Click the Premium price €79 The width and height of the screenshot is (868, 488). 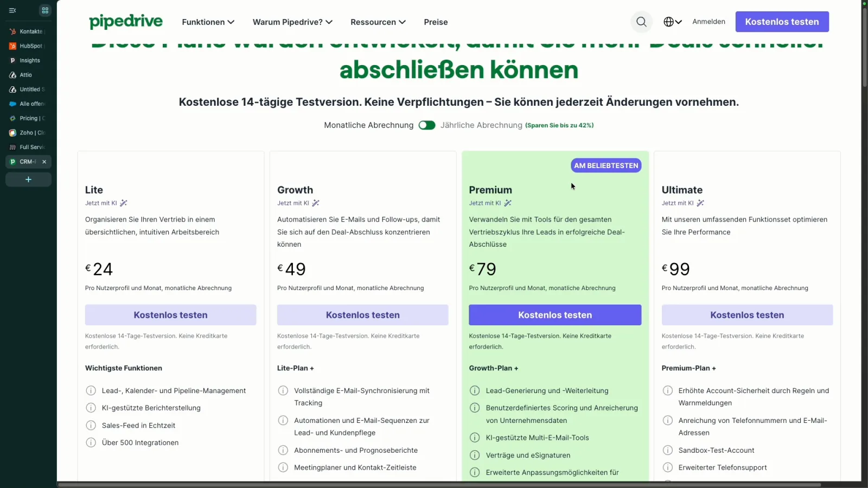coord(483,269)
